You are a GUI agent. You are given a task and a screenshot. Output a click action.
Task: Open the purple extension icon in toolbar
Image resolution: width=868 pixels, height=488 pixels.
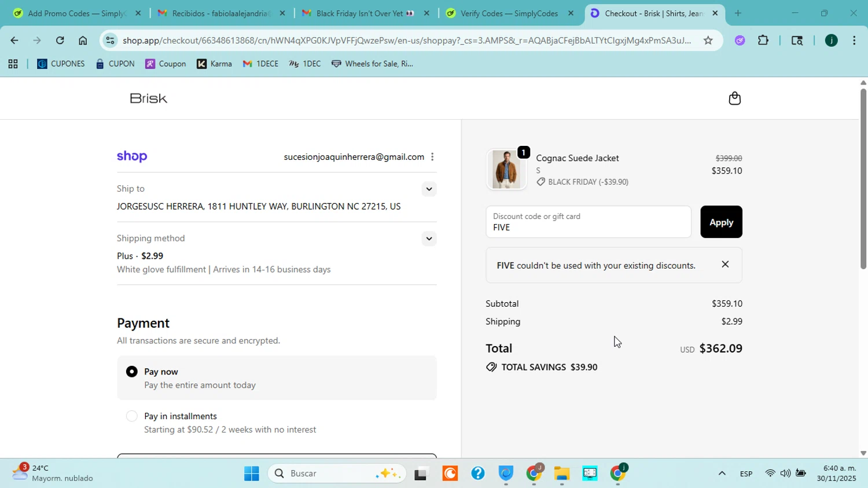click(740, 41)
